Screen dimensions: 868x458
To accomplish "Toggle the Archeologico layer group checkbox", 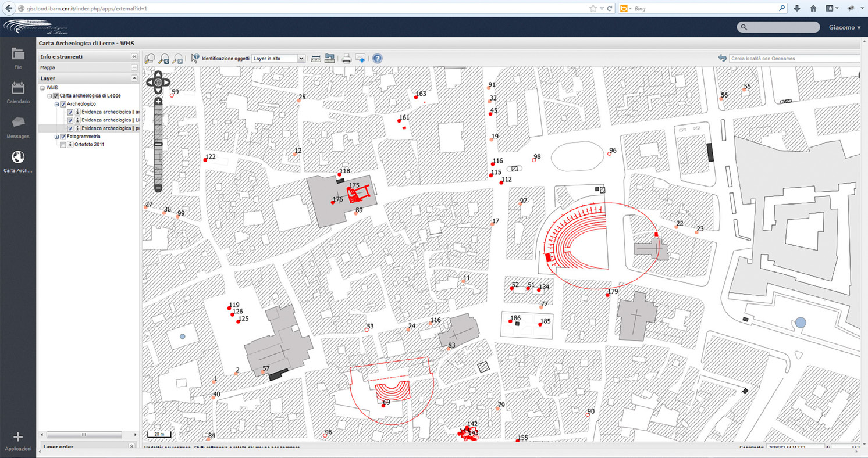I will (x=63, y=104).
